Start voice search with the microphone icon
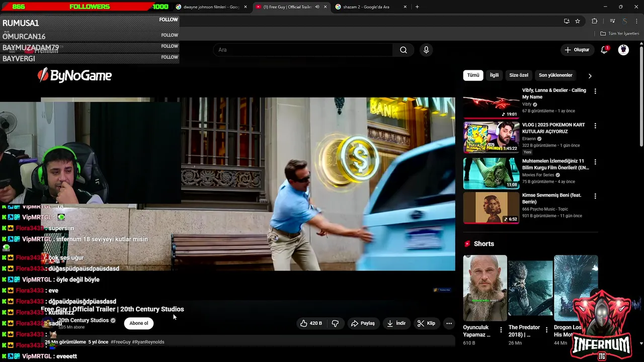644x362 pixels. 426,50
